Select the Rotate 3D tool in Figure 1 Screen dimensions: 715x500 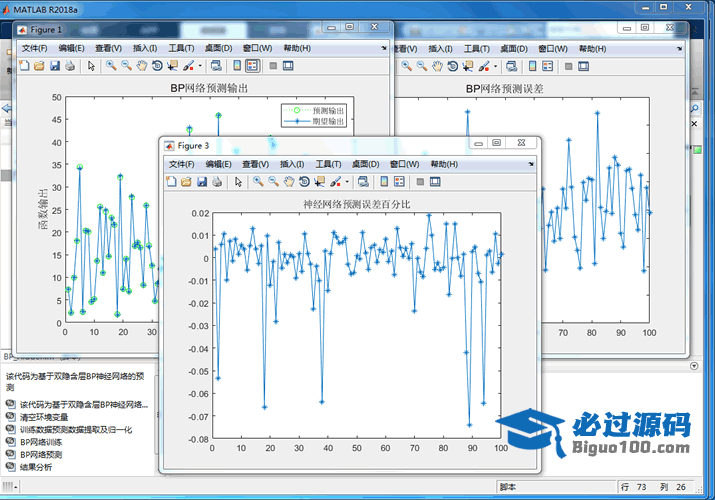tap(157, 66)
